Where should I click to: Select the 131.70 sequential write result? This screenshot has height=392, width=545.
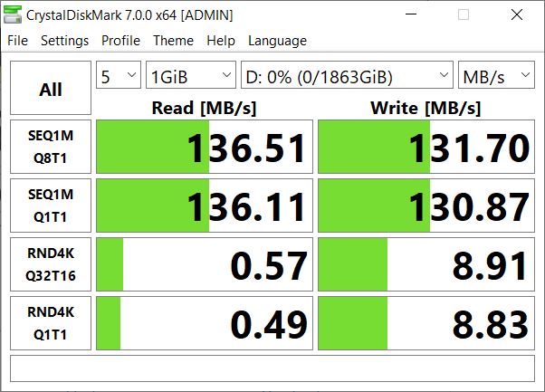pyautogui.click(x=426, y=147)
